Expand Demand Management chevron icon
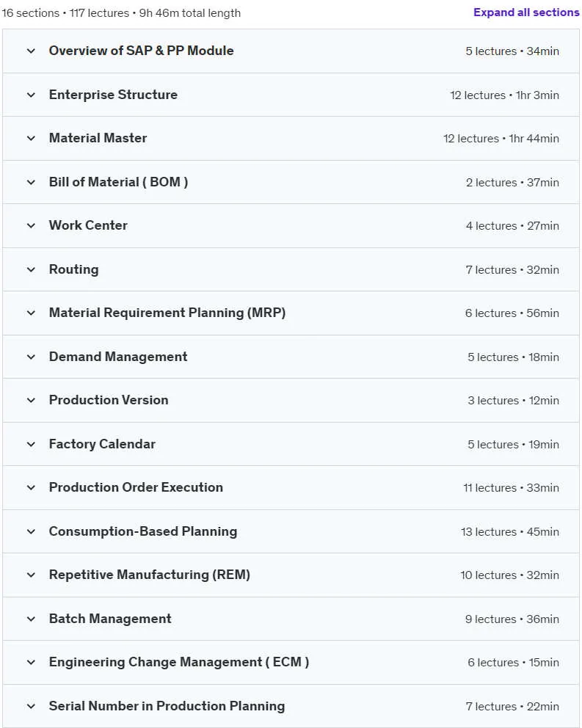This screenshot has height=728, width=582. 31,357
